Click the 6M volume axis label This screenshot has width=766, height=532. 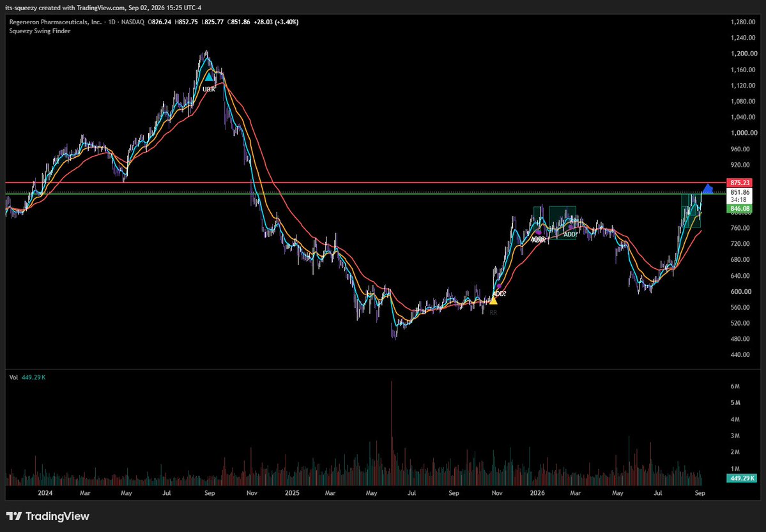[735, 386]
